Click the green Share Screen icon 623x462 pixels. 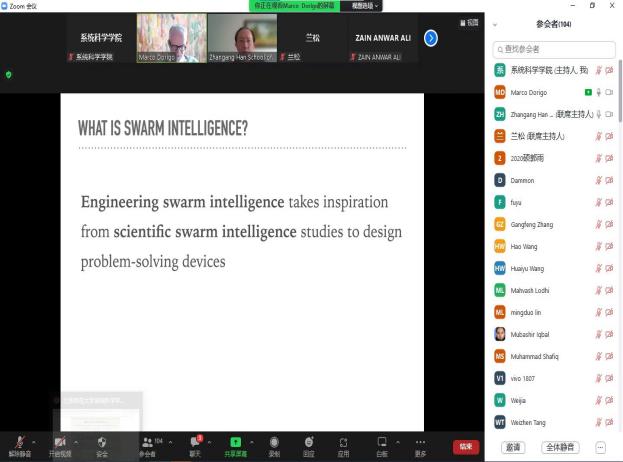pyautogui.click(x=236, y=442)
